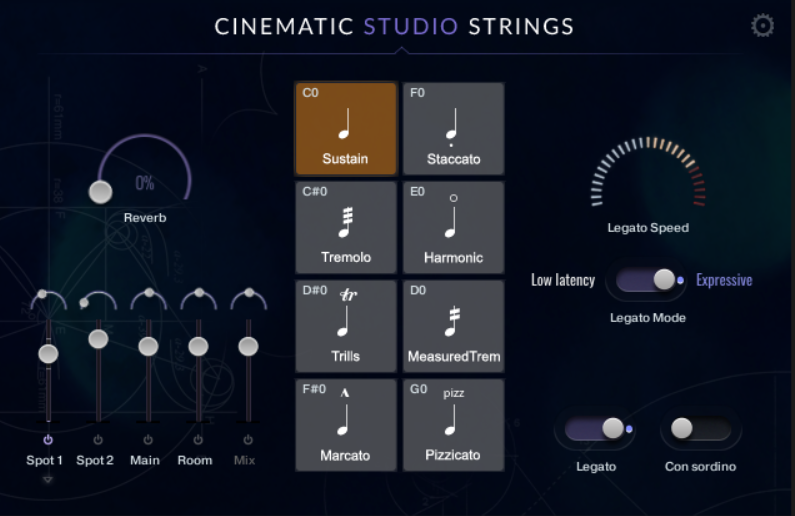Viewport: 795px width, 516px height.
Task: Click the Legato Mode label
Action: (x=647, y=318)
